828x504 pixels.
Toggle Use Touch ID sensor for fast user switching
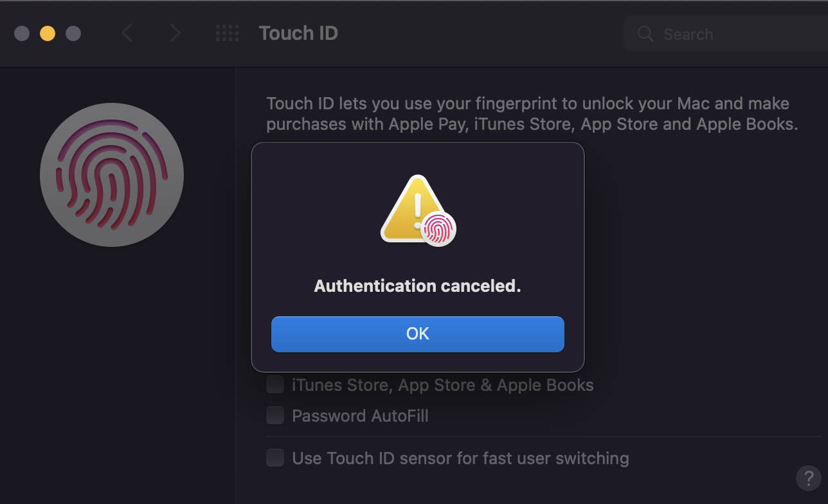274,457
